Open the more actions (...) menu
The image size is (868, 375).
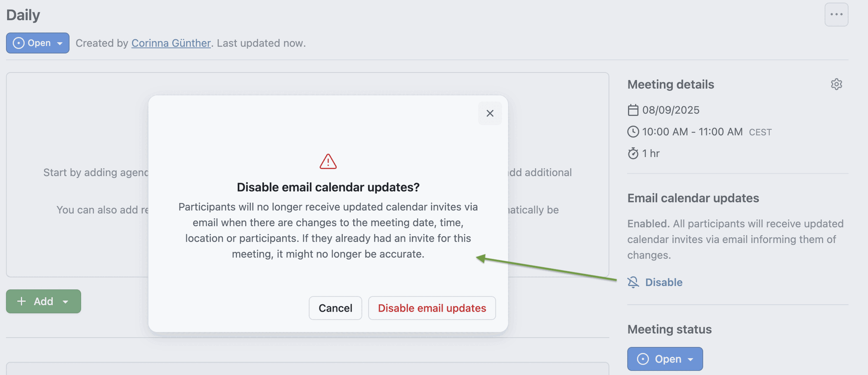pos(836,14)
